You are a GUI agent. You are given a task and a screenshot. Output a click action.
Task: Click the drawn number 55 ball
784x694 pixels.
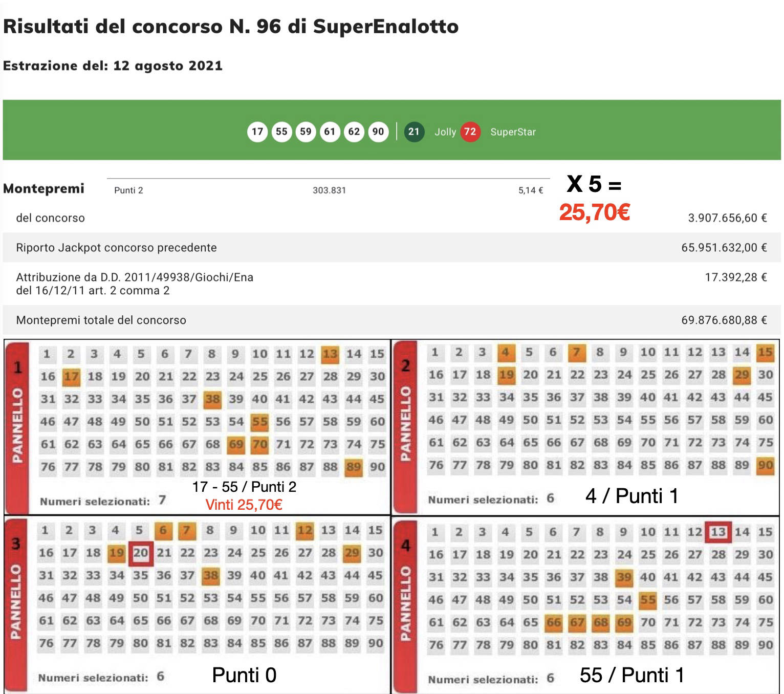(281, 132)
